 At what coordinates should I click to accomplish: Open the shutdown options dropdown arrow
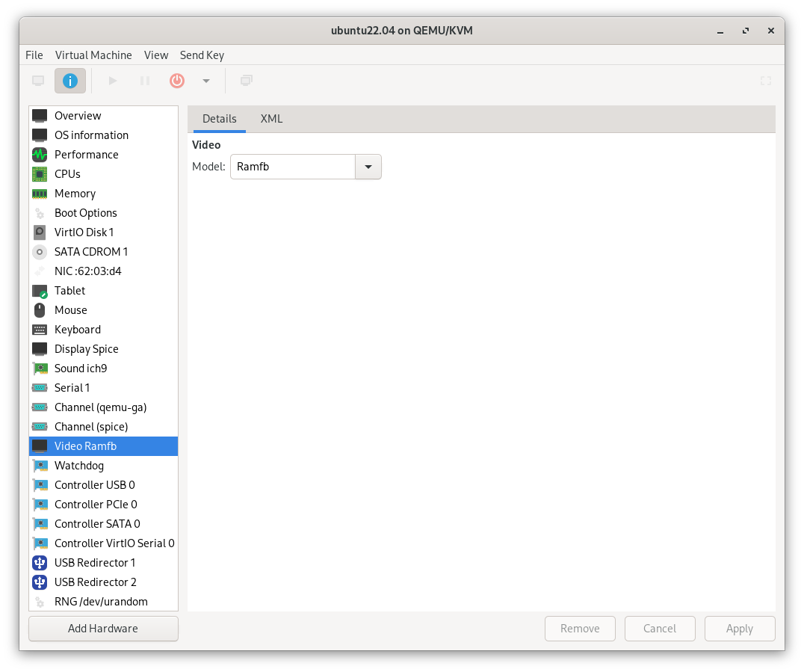[x=206, y=81]
